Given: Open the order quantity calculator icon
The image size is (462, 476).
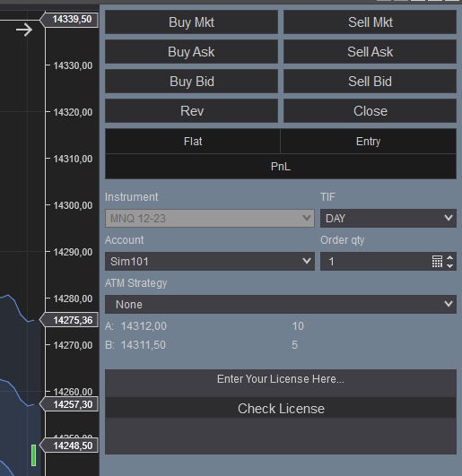Looking at the screenshot, I should (x=437, y=262).
